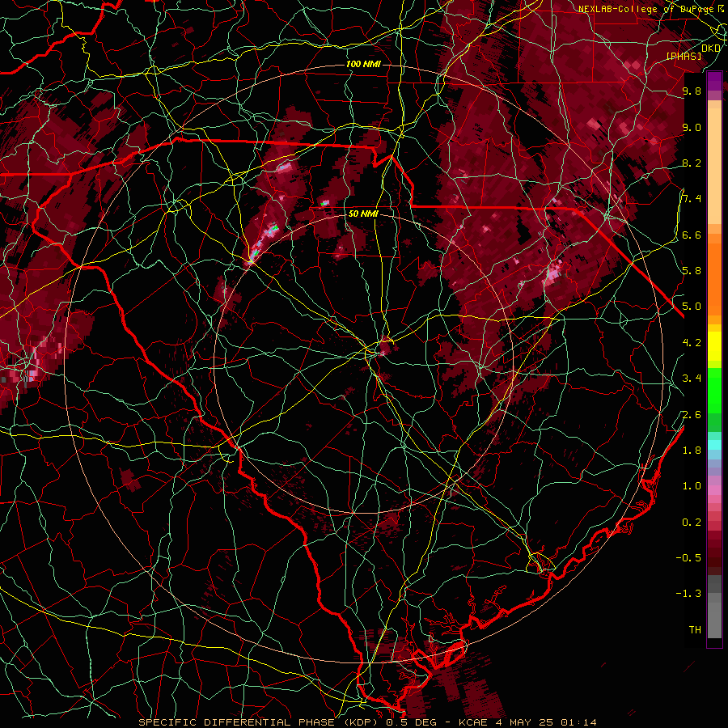The image size is (728, 728).
Task: Click the "(KDP)" abbreviation in the caption
Action: [361, 722]
